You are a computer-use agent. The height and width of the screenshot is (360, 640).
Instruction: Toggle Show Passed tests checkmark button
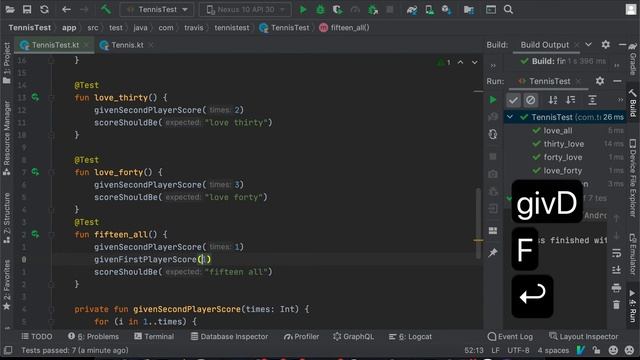point(513,100)
